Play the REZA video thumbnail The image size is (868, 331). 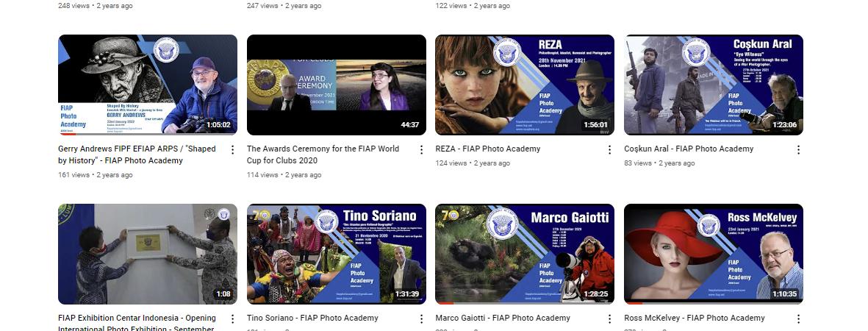(525, 85)
